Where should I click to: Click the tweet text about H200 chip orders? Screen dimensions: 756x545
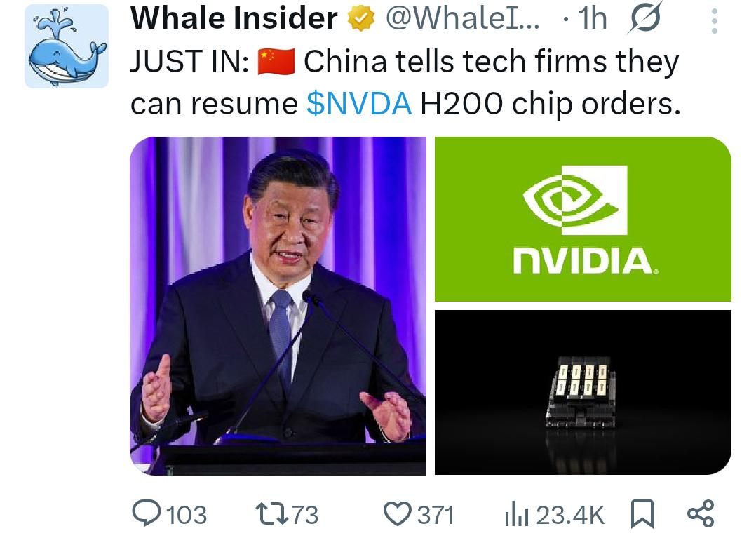(x=405, y=83)
